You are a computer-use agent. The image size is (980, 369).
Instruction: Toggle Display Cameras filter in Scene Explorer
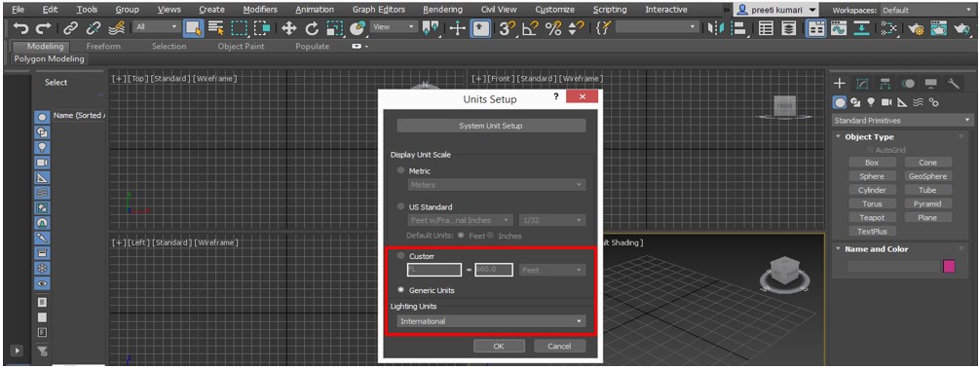tap(42, 163)
